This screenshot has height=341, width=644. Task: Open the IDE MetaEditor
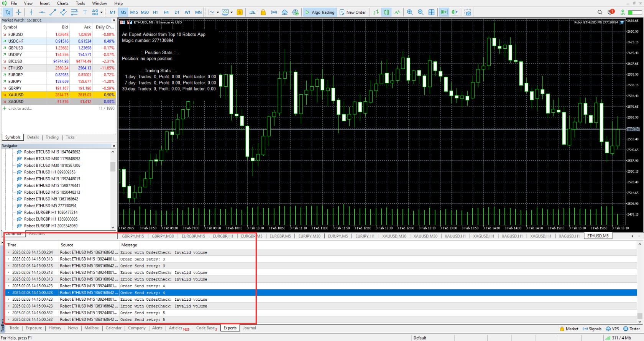click(x=252, y=12)
